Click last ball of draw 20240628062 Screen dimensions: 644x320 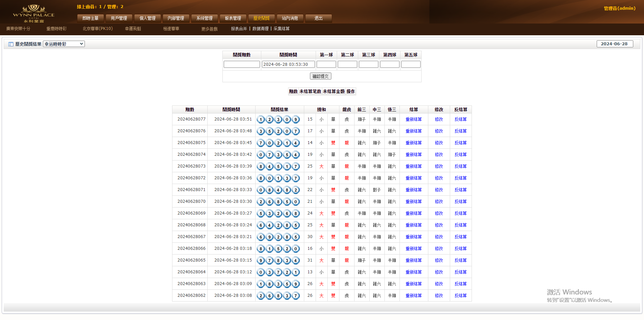pyautogui.click(x=296, y=296)
